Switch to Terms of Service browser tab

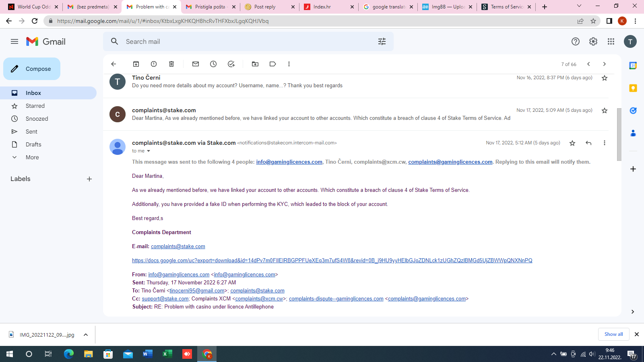[x=506, y=7]
